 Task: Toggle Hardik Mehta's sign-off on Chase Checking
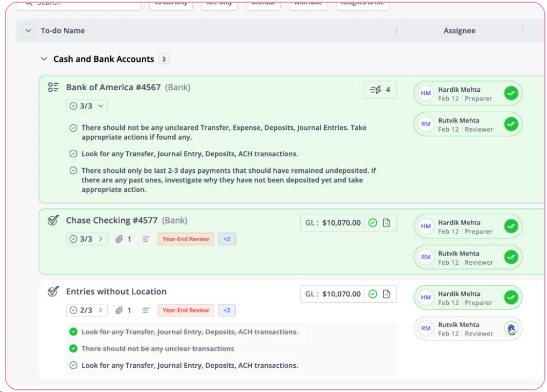[511, 226]
